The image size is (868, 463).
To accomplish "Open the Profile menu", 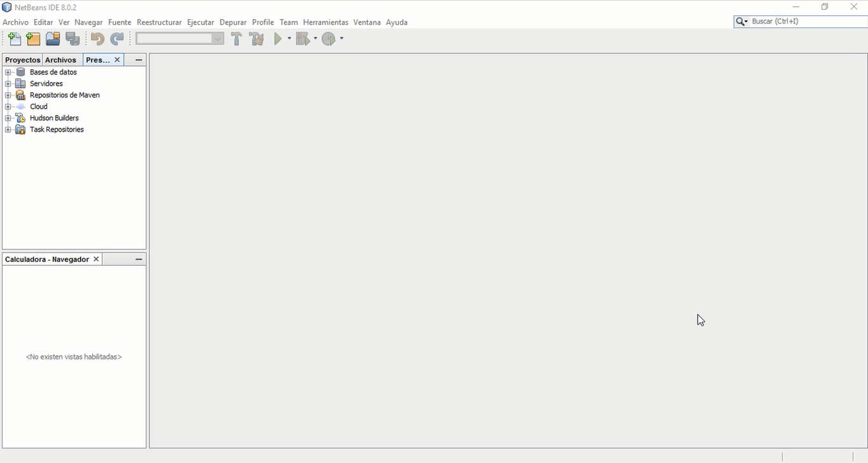I will point(263,22).
